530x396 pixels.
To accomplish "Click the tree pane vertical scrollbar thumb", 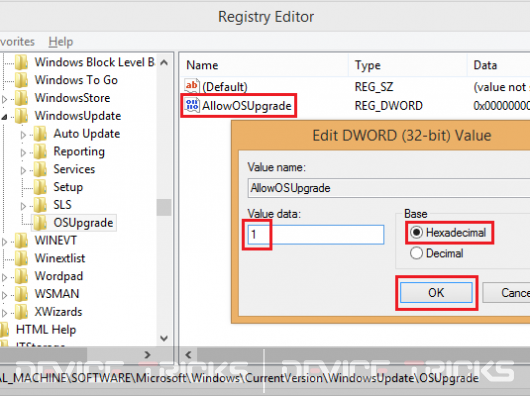I will point(164,207).
